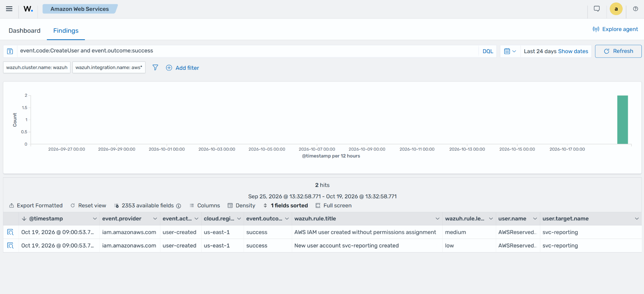Click Show dates link

573,51
